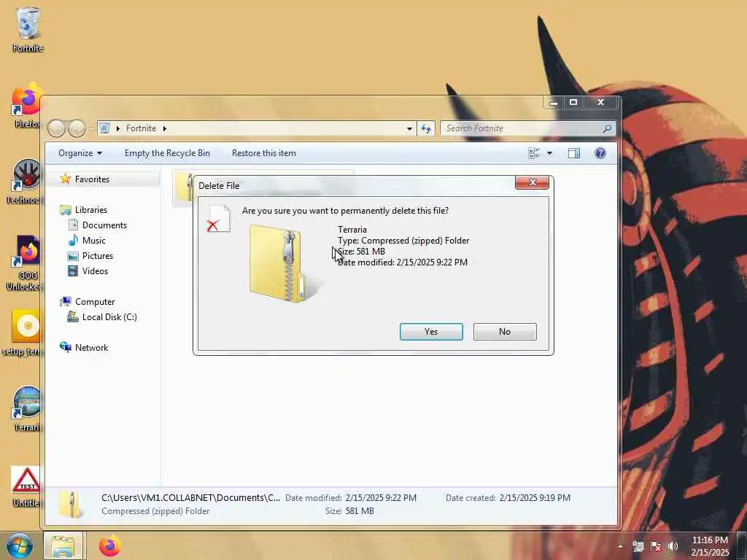
Task: Close the Delete File dialog
Action: click(532, 182)
